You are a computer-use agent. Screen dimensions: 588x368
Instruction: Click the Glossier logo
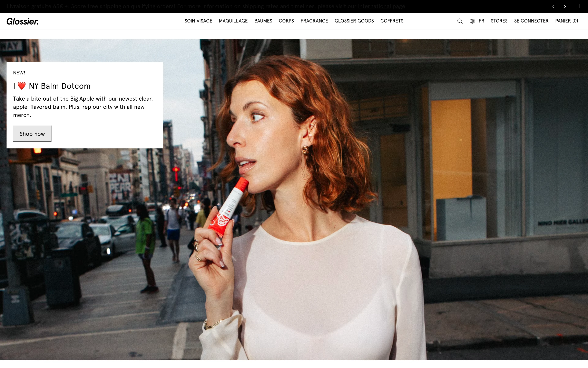[22, 21]
